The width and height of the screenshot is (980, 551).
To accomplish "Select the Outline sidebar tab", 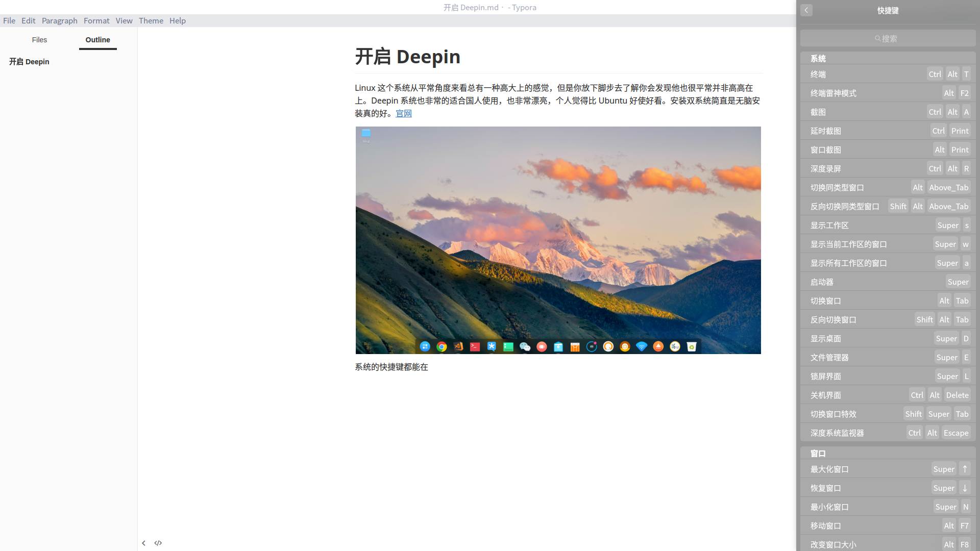I will click(97, 40).
